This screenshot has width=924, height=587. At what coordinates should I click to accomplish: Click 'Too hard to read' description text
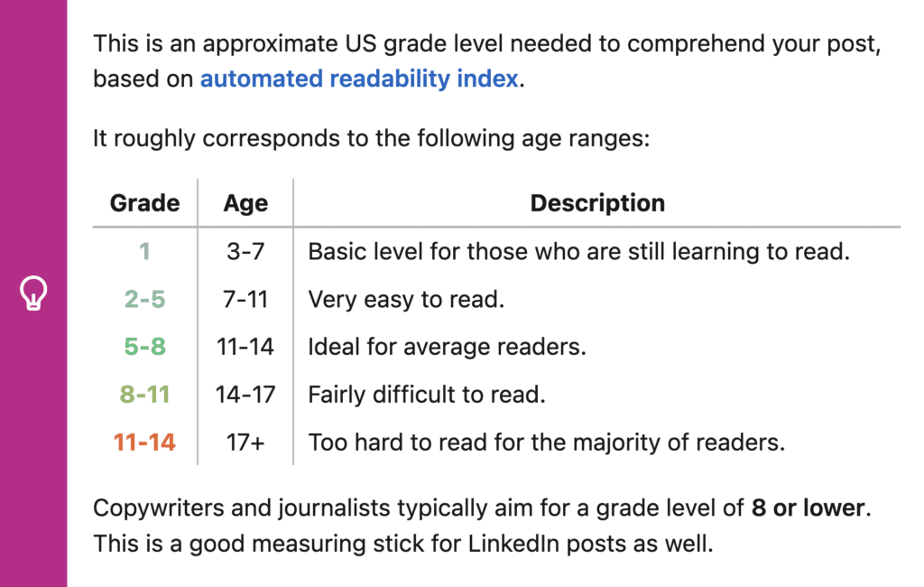(x=546, y=443)
